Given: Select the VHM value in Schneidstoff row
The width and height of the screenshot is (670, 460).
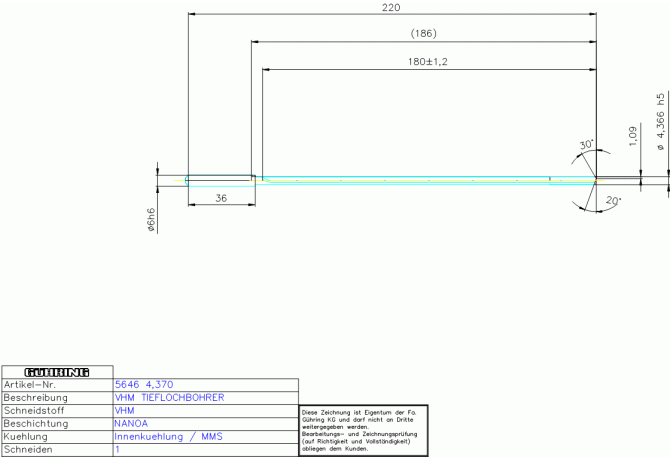Looking at the screenshot, I should 125,410.
